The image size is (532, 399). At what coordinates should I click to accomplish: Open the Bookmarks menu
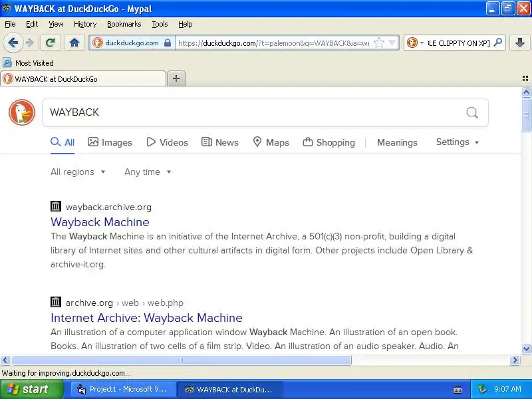(x=124, y=24)
